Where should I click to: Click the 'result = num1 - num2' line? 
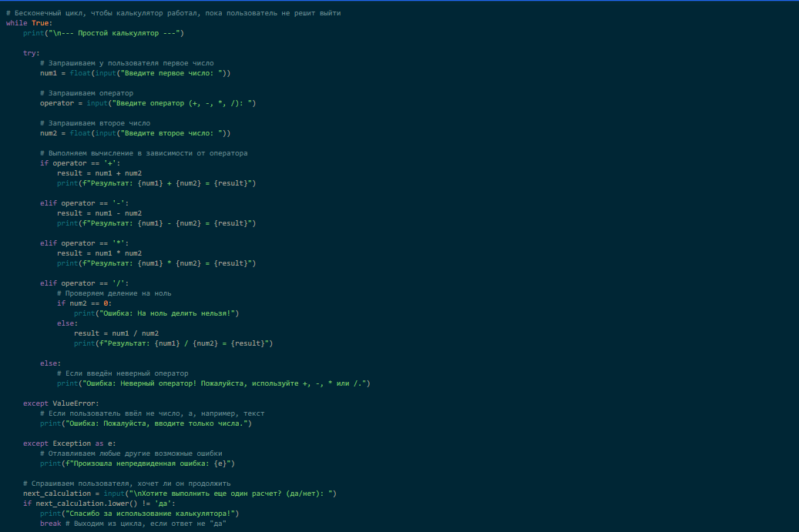[x=99, y=213]
